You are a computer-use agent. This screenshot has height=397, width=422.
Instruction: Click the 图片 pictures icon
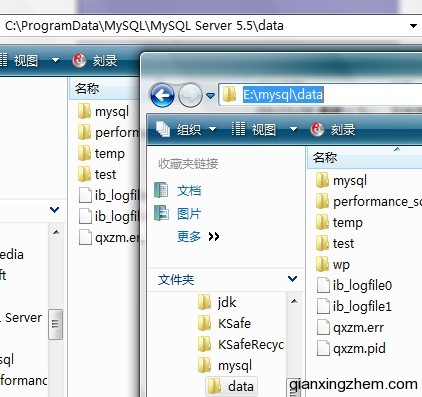[x=162, y=213]
